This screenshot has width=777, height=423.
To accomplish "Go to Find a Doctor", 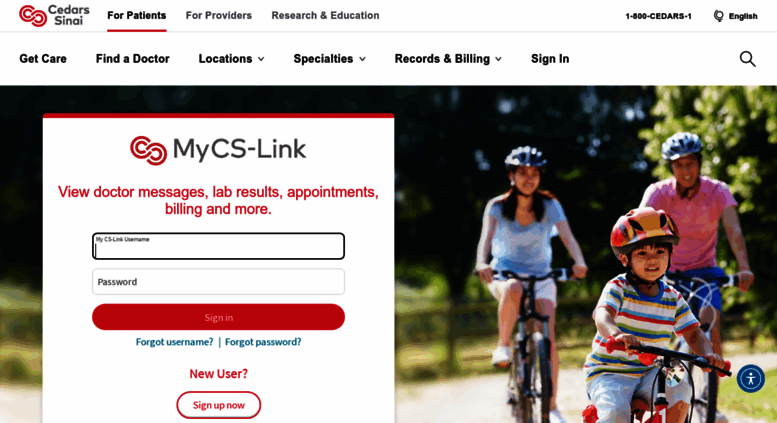I will click(x=132, y=59).
